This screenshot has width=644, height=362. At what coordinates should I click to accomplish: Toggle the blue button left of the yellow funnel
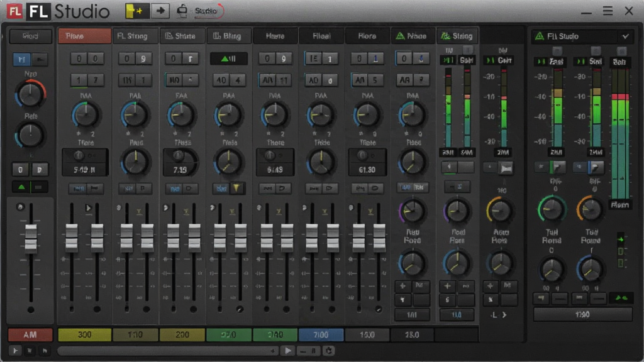point(221,189)
